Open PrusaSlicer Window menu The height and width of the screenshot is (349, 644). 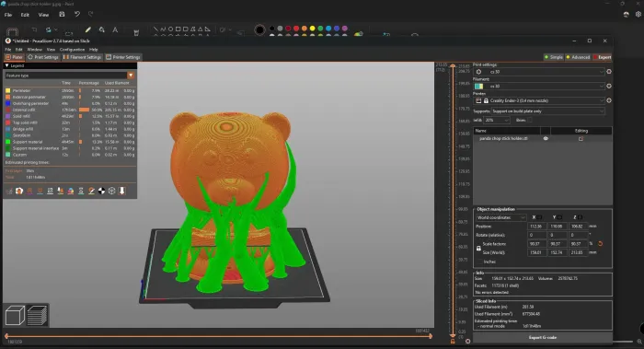click(x=35, y=50)
